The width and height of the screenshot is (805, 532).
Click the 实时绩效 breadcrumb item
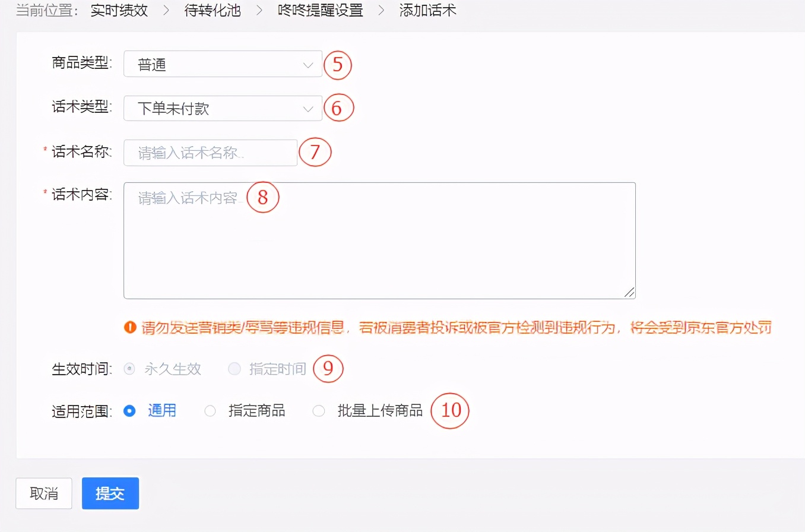tap(119, 10)
